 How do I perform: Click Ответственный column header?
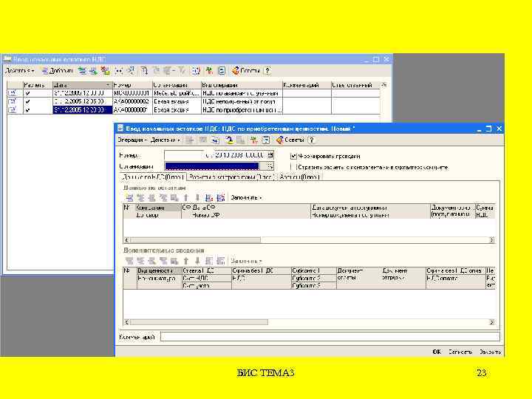[355, 85]
